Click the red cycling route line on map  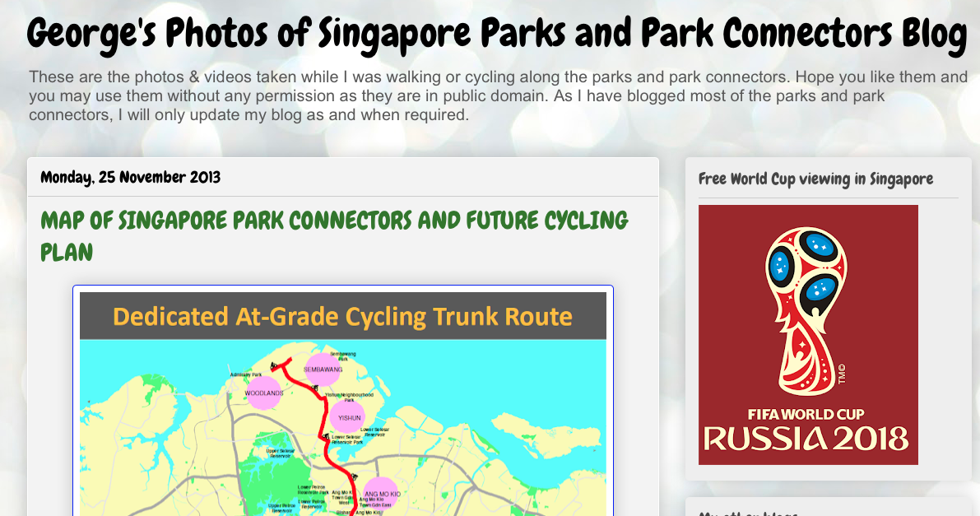323,414
